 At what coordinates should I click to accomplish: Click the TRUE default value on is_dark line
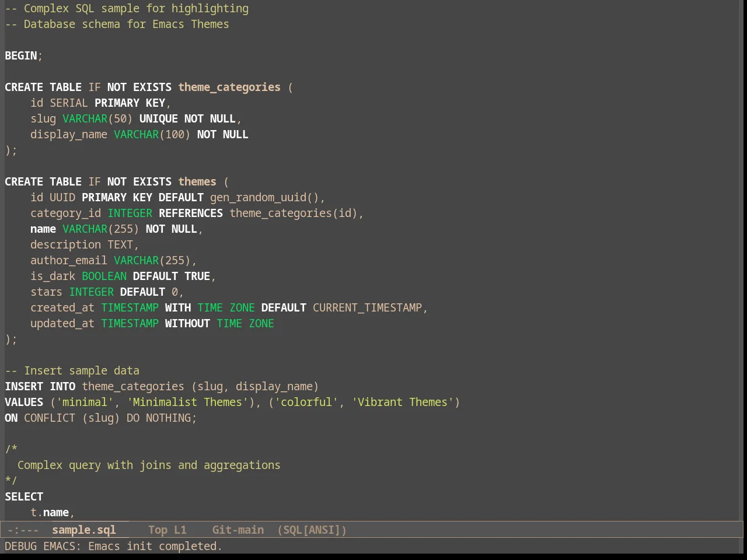click(197, 276)
